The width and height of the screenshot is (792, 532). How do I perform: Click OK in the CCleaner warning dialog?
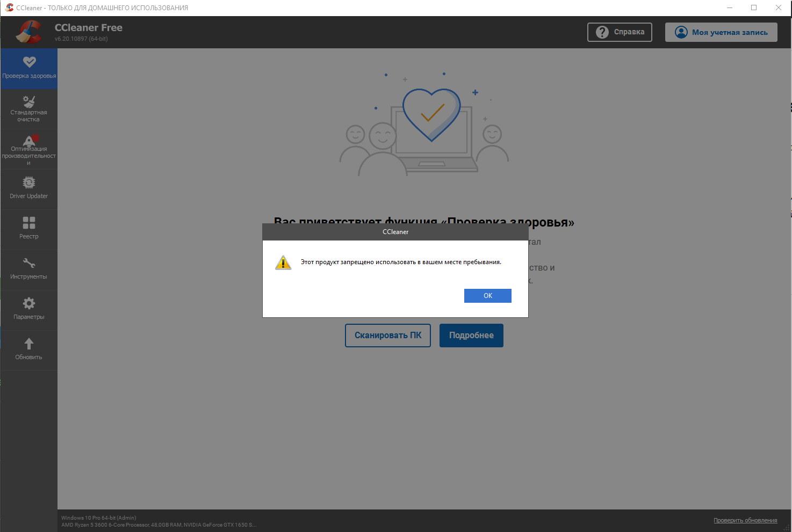pyautogui.click(x=487, y=296)
